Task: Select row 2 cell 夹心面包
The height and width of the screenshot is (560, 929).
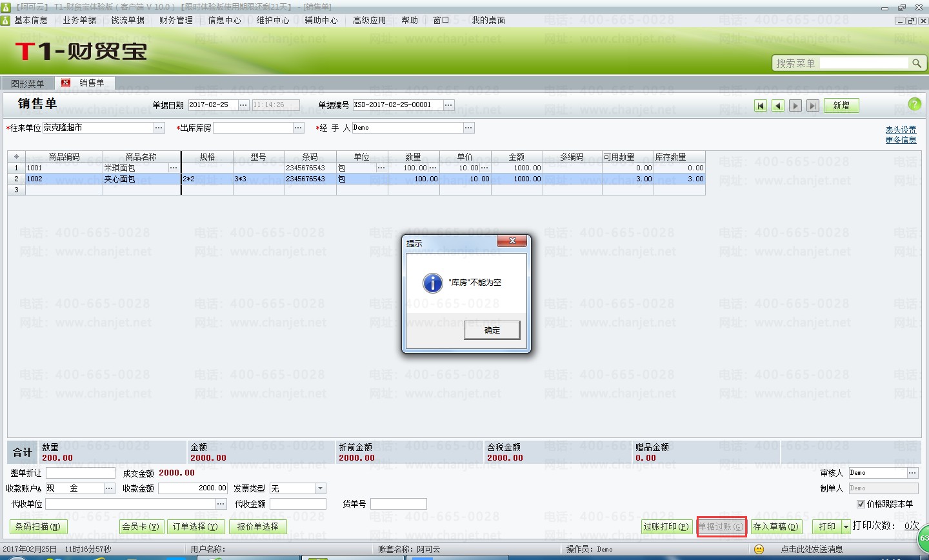Action: [x=142, y=179]
